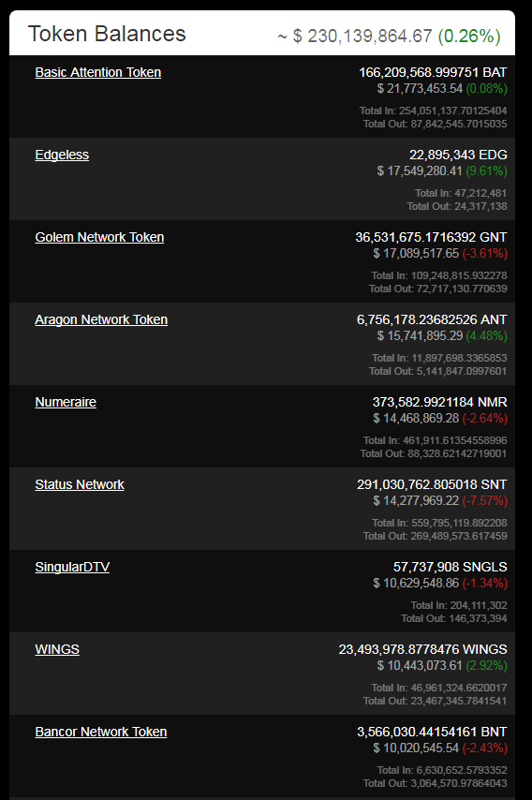The height and width of the screenshot is (800, 532).
Task: Open the SingularDTV token link
Action: [72, 567]
